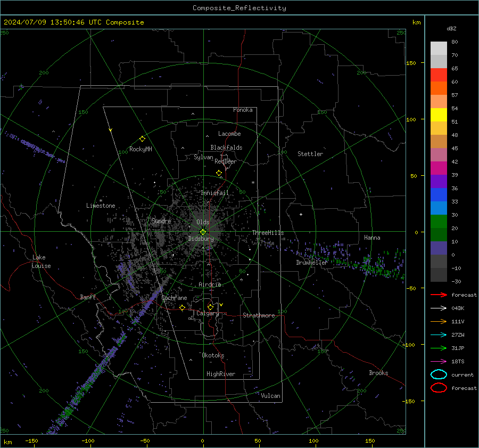The image size is (479, 448).
Task: Click the white plus marker west of Hanna
Action: (301, 214)
